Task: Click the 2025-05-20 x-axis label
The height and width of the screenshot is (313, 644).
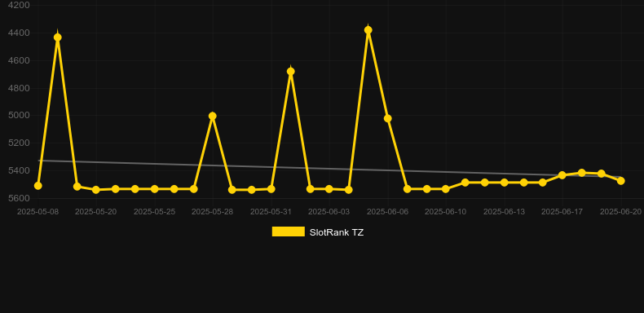Action: click(95, 212)
